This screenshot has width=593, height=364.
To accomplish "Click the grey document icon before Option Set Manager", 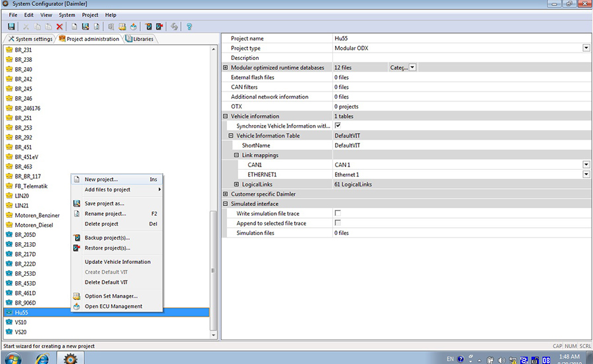I will tap(111, 26).
